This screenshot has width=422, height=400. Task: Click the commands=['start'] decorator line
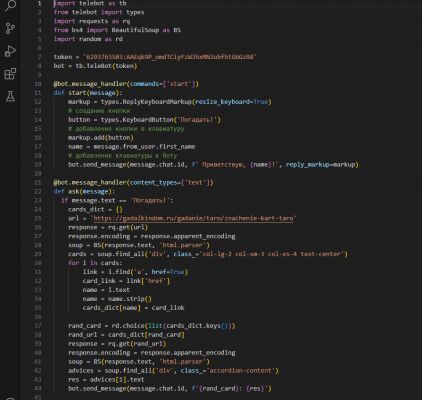pyautogui.click(x=126, y=84)
